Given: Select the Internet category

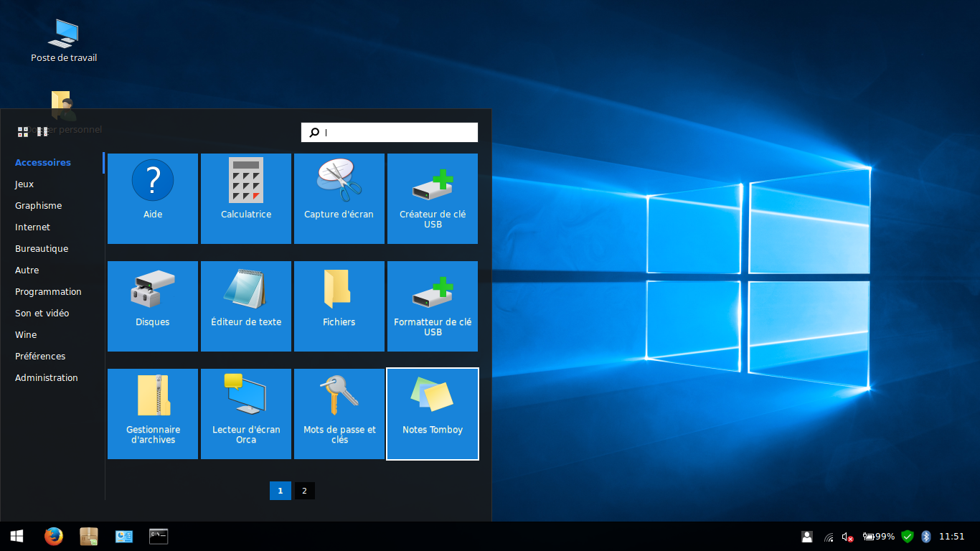Looking at the screenshot, I should pyautogui.click(x=33, y=227).
